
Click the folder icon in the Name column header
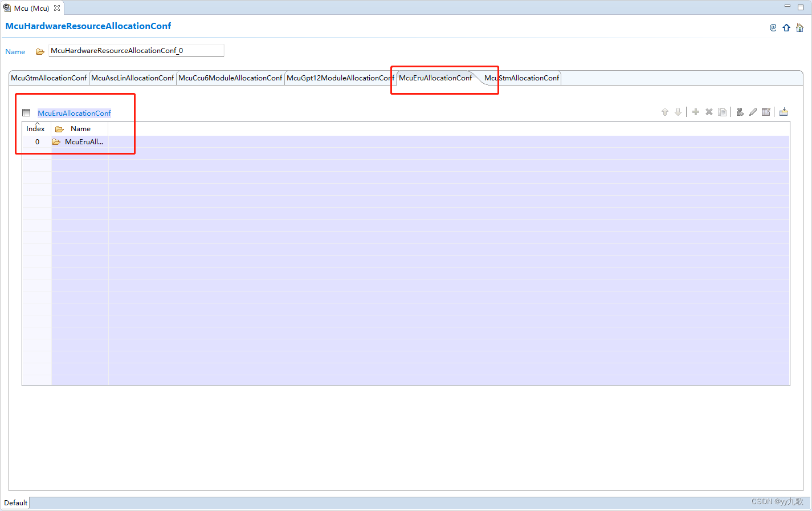pos(59,129)
